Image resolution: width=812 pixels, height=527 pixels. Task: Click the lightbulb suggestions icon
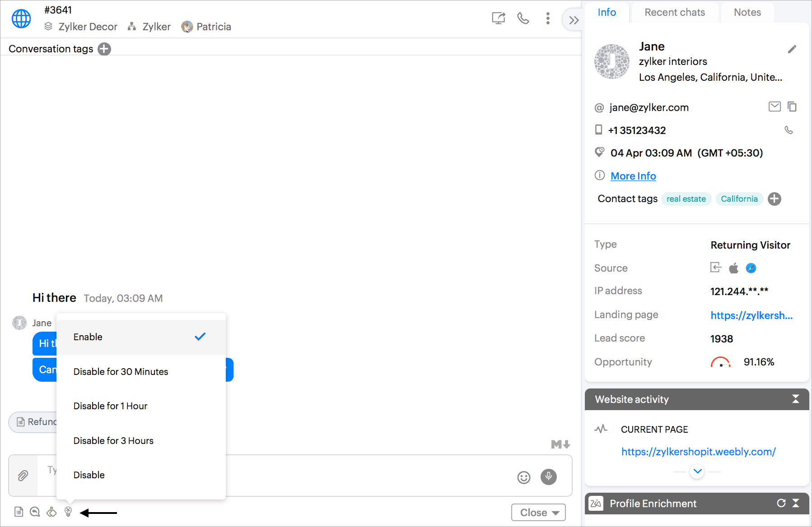click(68, 512)
